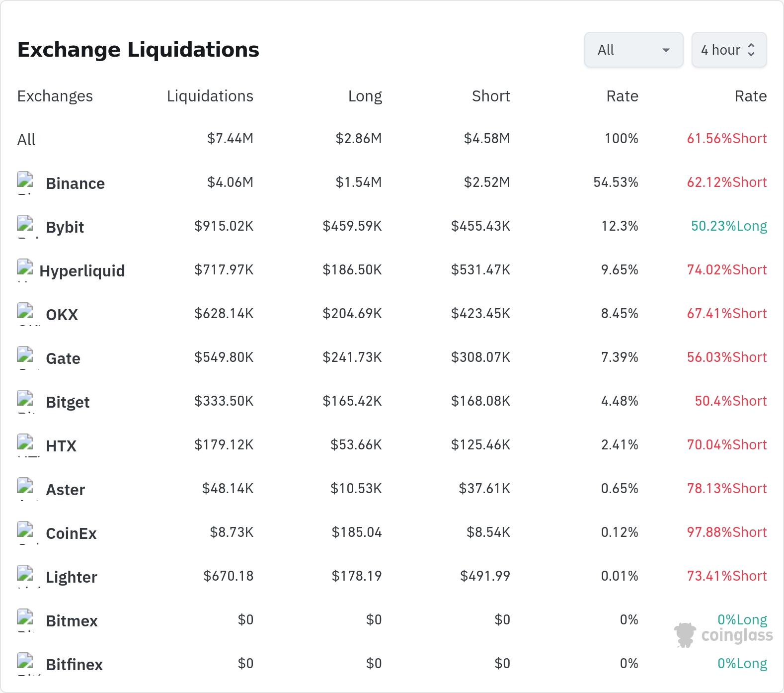The height and width of the screenshot is (693, 784).
Task: Select the All exchanges summary row
Action: [x=392, y=139]
